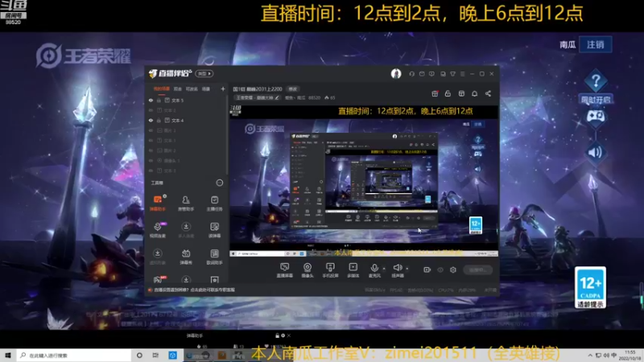Click the share icon above preview

[x=488, y=93]
